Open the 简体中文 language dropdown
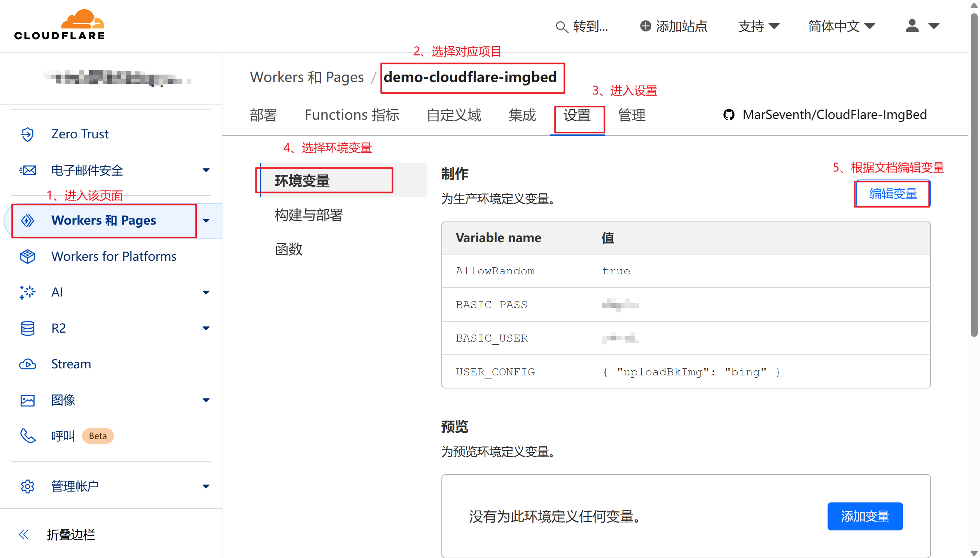Image resolution: width=980 pixels, height=558 pixels. click(842, 26)
